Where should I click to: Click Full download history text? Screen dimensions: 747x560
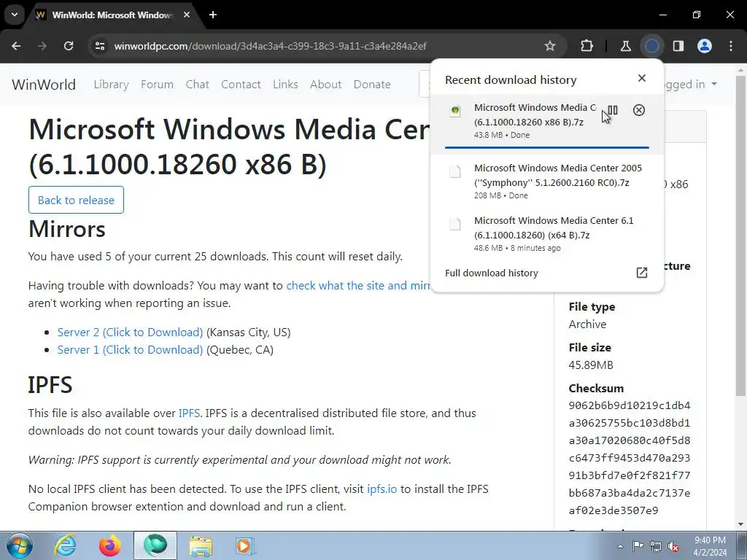[491, 273]
